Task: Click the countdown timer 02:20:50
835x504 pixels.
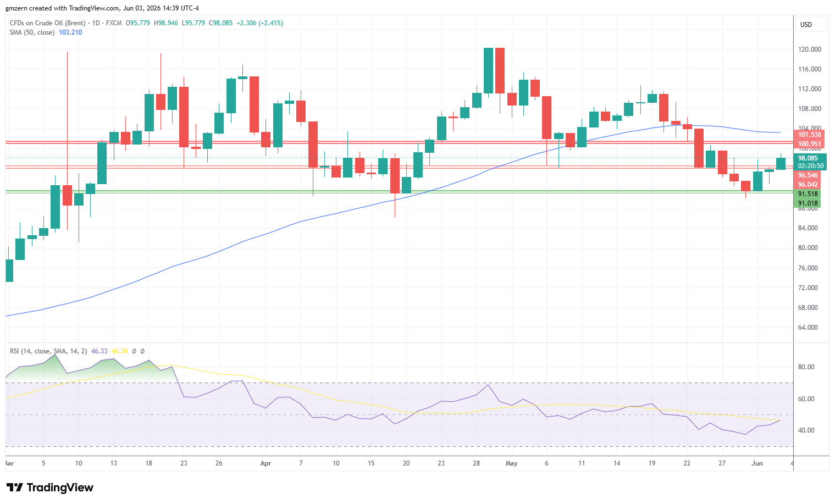Action: (810, 166)
